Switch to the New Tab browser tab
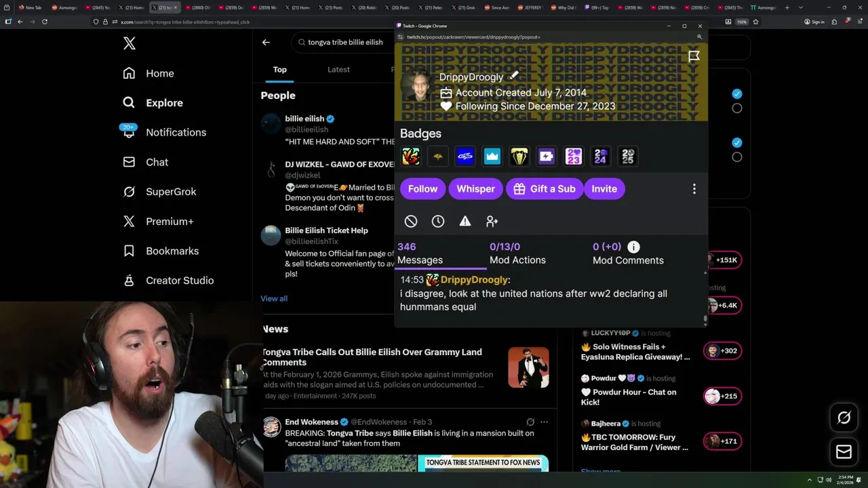Screen dimensions: 868x488 [30, 7]
